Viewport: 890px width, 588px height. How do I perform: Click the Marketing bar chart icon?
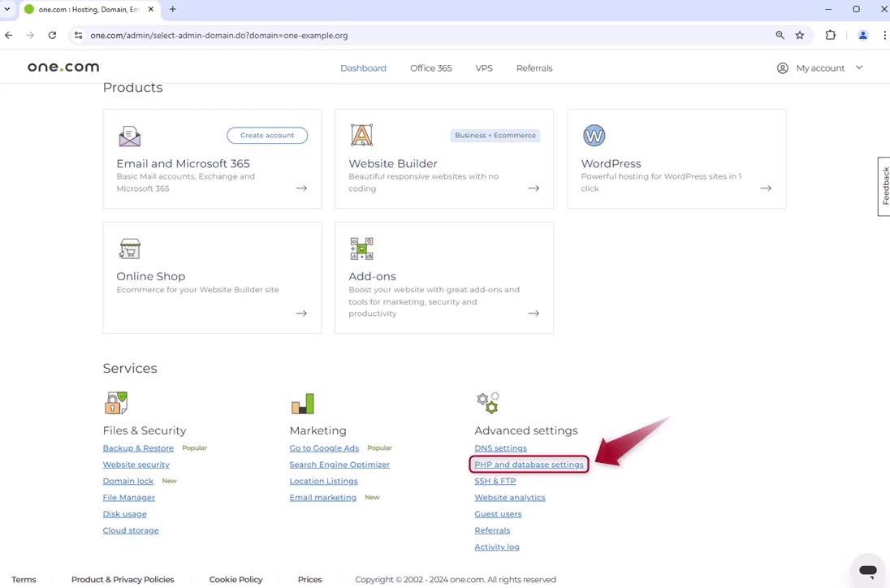tap(302, 403)
